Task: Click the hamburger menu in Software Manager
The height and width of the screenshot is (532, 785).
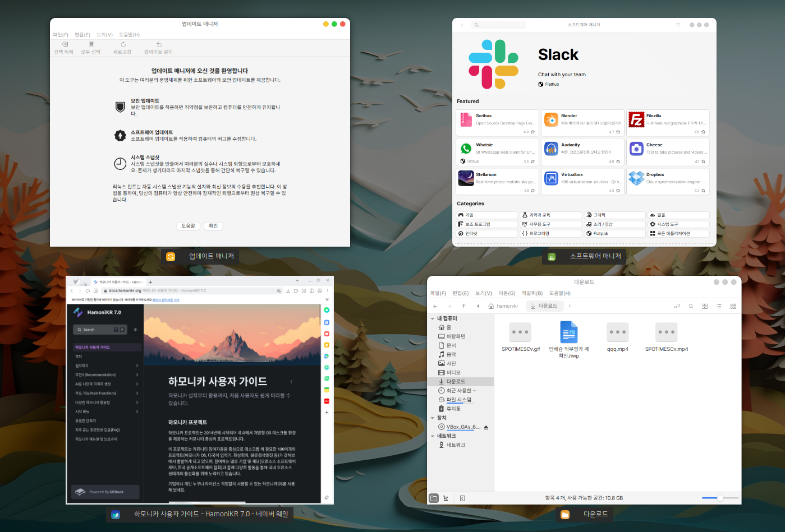Action: (678, 25)
